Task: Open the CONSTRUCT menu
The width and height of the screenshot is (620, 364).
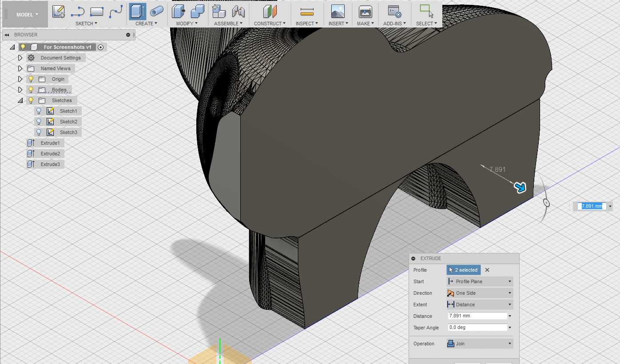Action: (x=270, y=24)
